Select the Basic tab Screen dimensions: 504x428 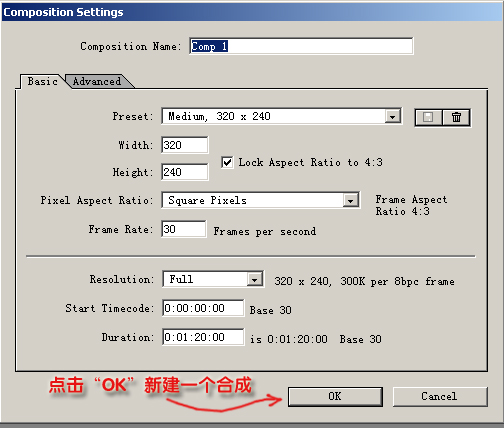(x=42, y=81)
